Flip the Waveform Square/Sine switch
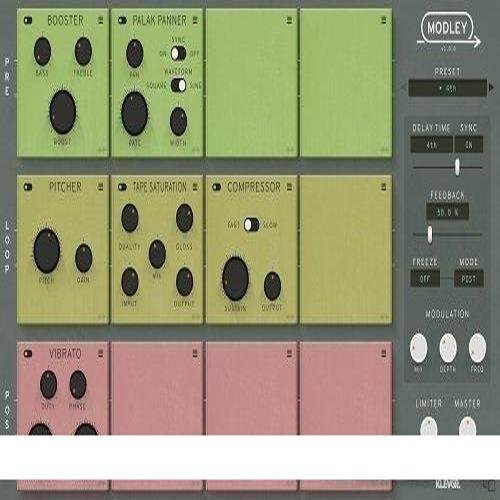Image resolution: width=500 pixels, height=500 pixels. click(x=178, y=85)
